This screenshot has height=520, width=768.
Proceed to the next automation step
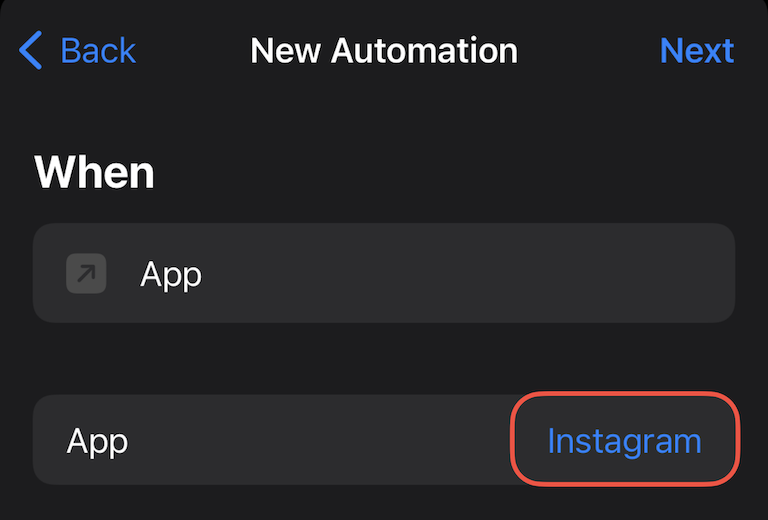tap(697, 50)
